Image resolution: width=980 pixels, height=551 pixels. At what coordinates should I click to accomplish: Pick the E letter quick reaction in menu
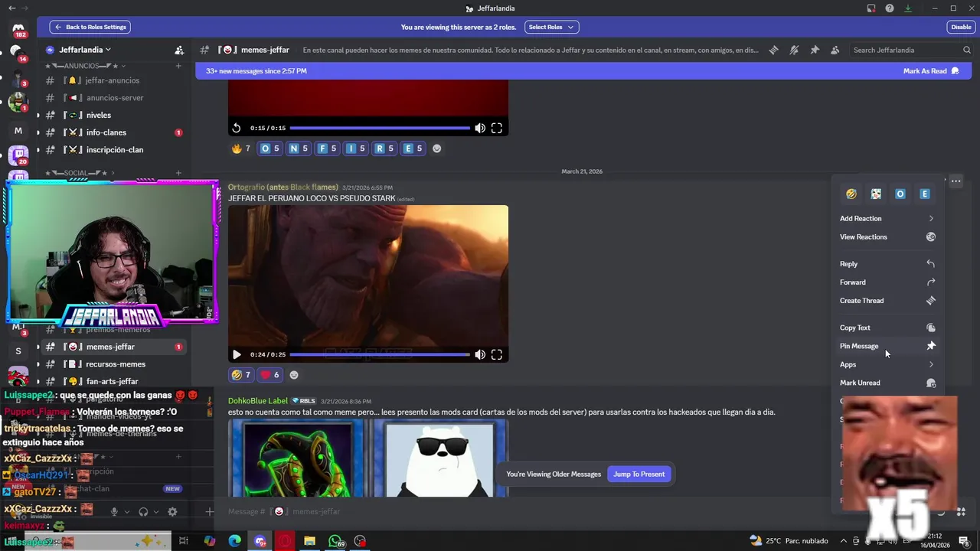(925, 194)
